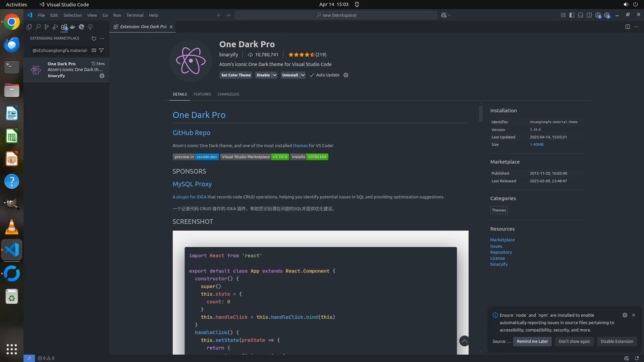644x362 pixels.
Task: Open the Repository resource link
Action: coord(501,252)
